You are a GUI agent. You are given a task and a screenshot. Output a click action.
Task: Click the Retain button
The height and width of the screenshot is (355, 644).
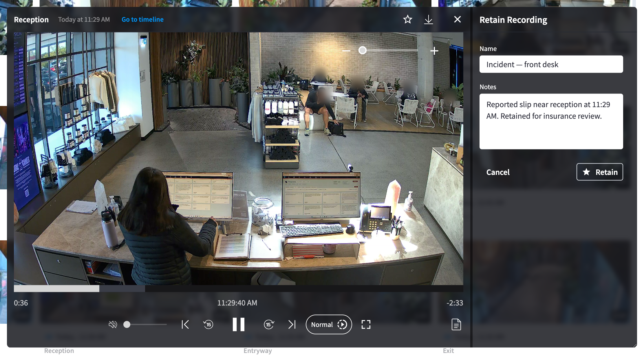[x=600, y=172]
